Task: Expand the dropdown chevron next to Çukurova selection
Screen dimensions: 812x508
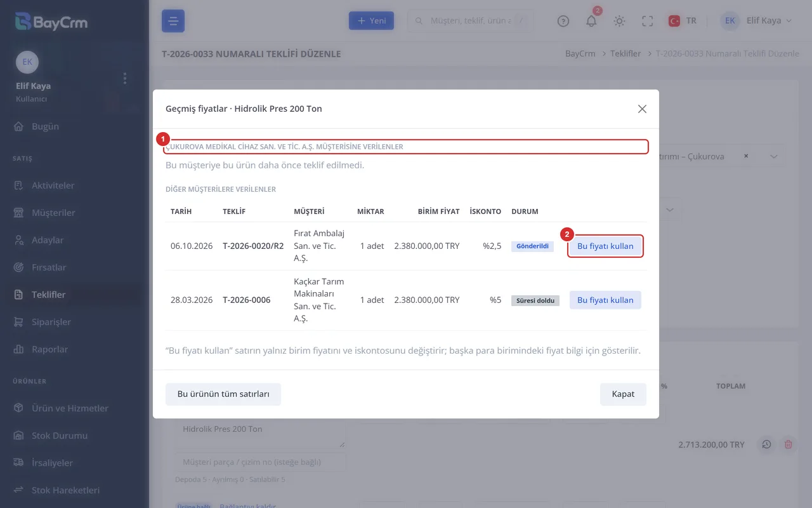Action: point(773,156)
